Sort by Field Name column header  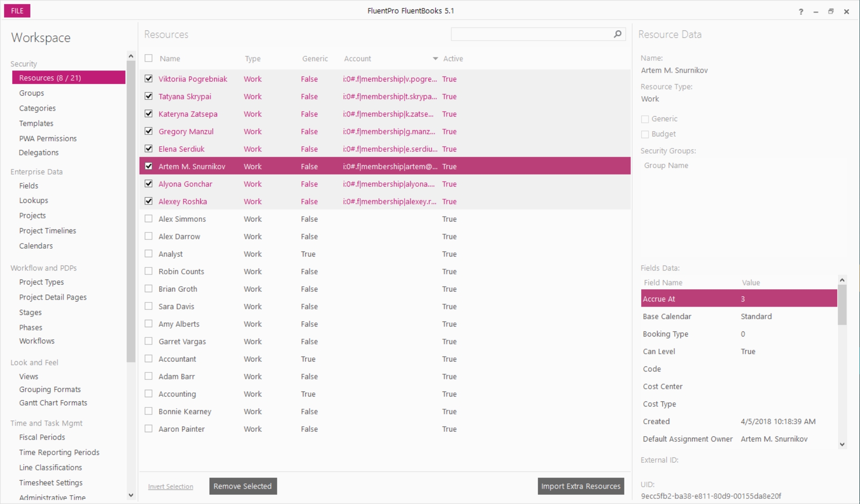coord(663,283)
